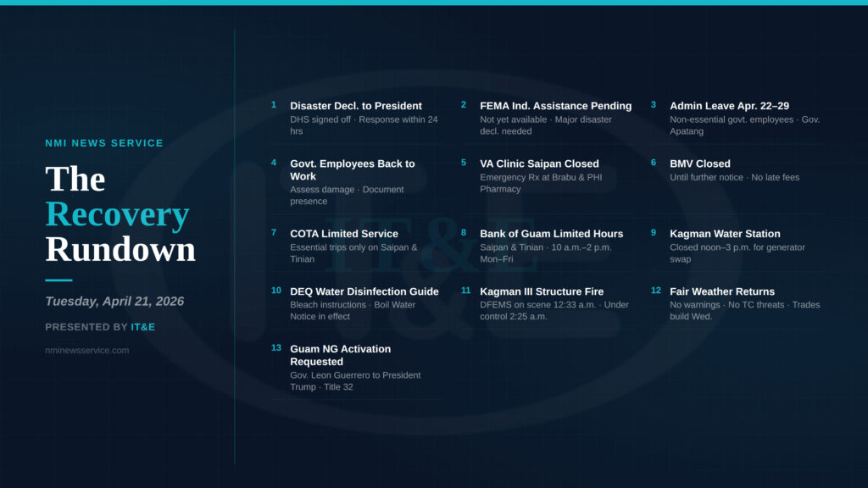This screenshot has height=488, width=868.
Task: Open COTA Limited Service story
Action: click(343, 234)
